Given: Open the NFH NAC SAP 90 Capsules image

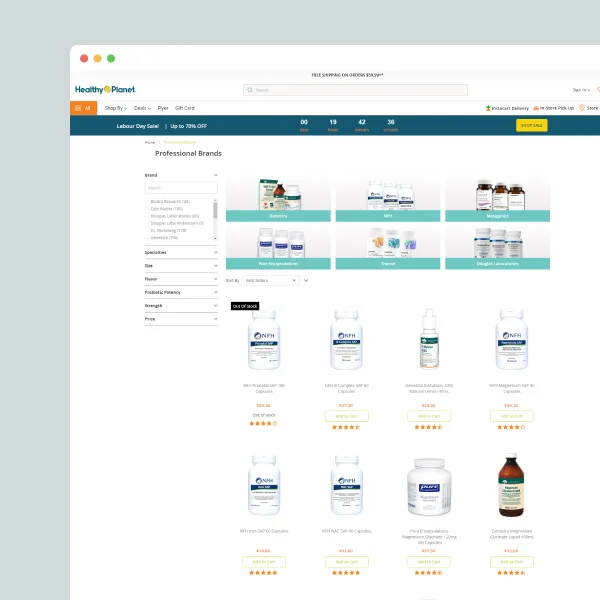Looking at the screenshot, I should coord(347,485).
